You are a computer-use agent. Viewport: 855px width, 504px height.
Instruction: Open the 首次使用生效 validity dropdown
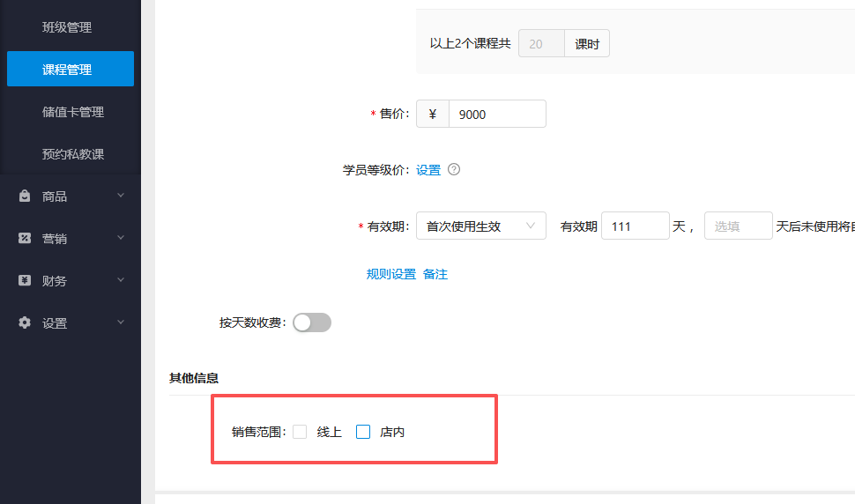click(x=481, y=226)
